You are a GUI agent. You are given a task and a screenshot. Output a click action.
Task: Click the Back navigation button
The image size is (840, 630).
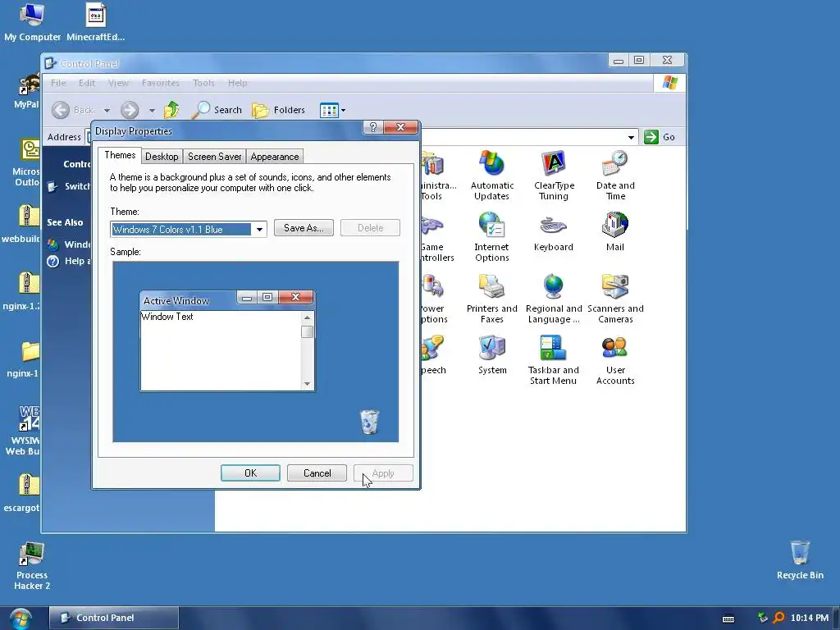point(73,110)
